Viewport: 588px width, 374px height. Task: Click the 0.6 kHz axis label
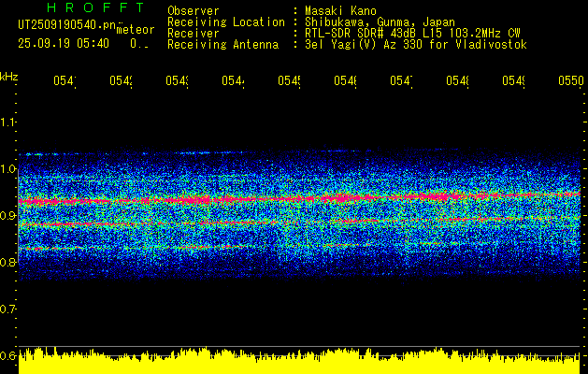coord(8,356)
